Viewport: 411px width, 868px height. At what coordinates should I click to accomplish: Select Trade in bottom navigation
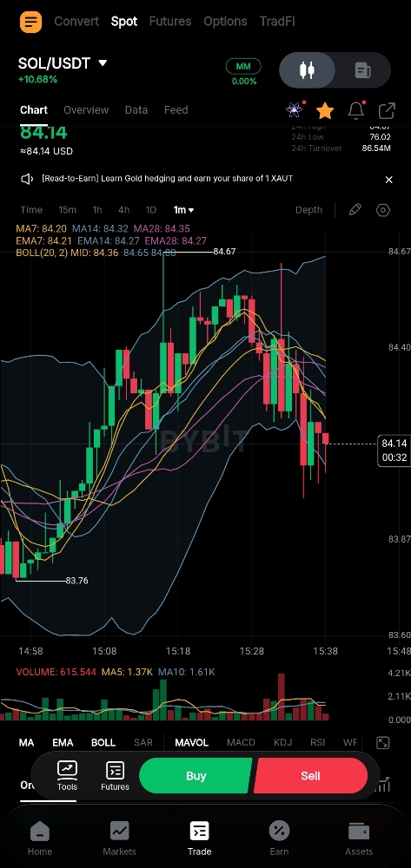(199, 838)
